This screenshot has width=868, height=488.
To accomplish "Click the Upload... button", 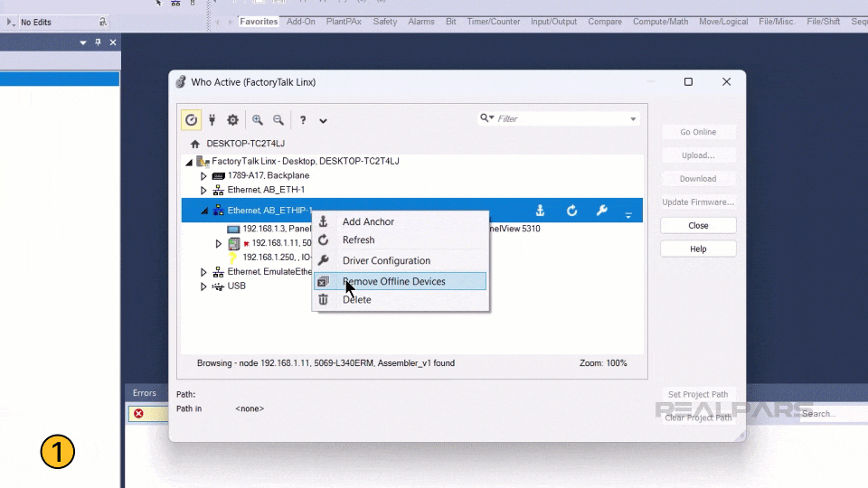I will tap(698, 155).
